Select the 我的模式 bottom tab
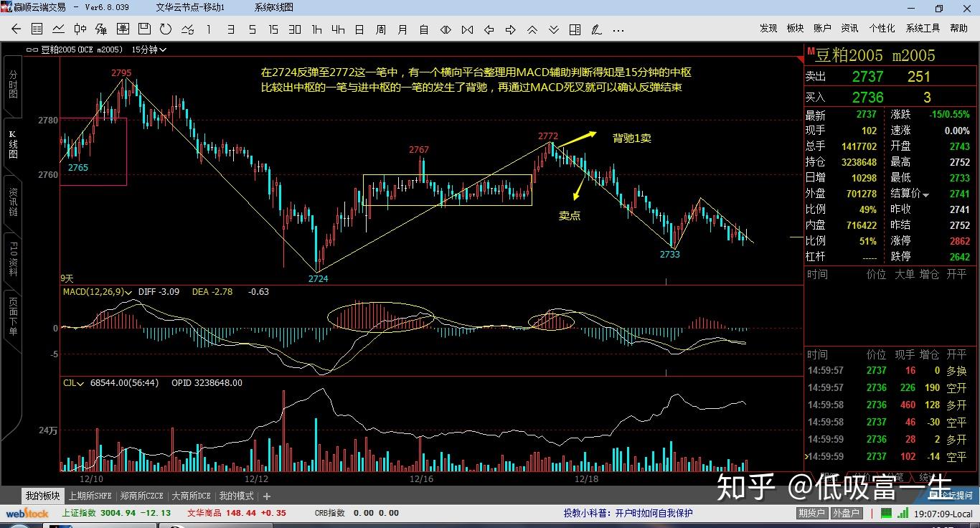 [x=236, y=496]
